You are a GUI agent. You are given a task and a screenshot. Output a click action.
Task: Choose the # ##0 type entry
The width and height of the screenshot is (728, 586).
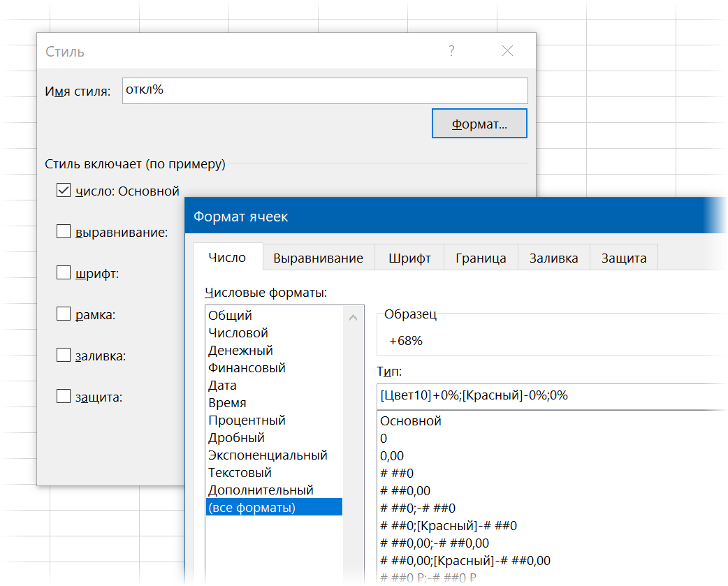click(551, 474)
